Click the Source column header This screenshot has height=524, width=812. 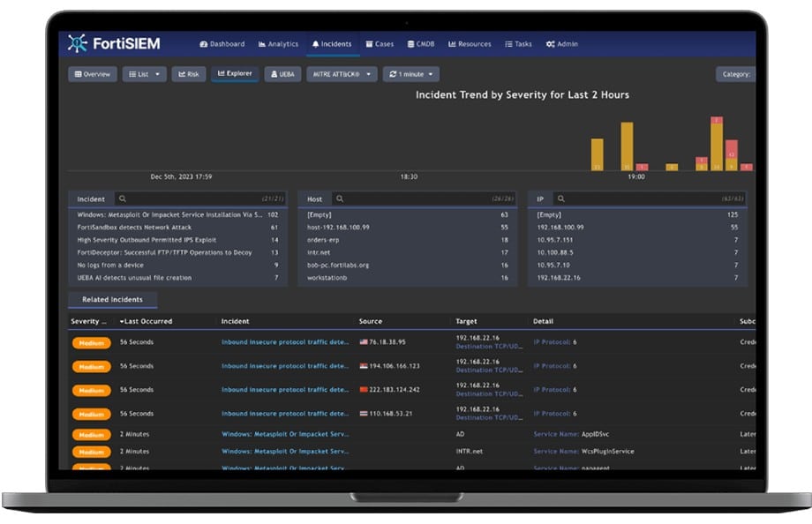(371, 321)
